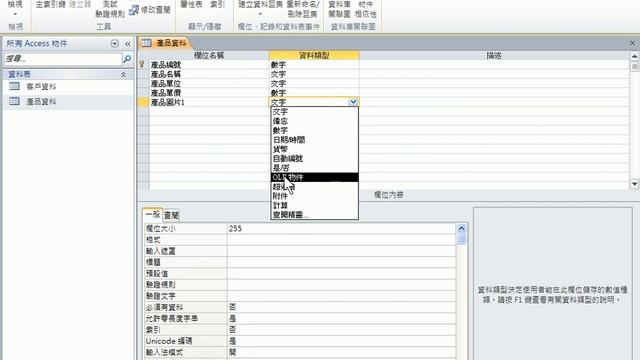This screenshot has height=360, width=640.
Task: Click the row selector for 產品圖片1
Action: pos(143,102)
